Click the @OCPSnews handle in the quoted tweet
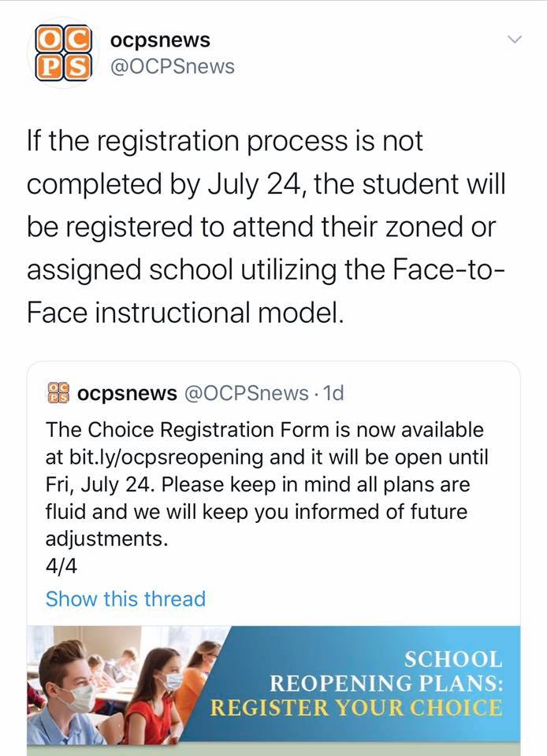Viewport: 547px width, 756px height. click(246, 394)
